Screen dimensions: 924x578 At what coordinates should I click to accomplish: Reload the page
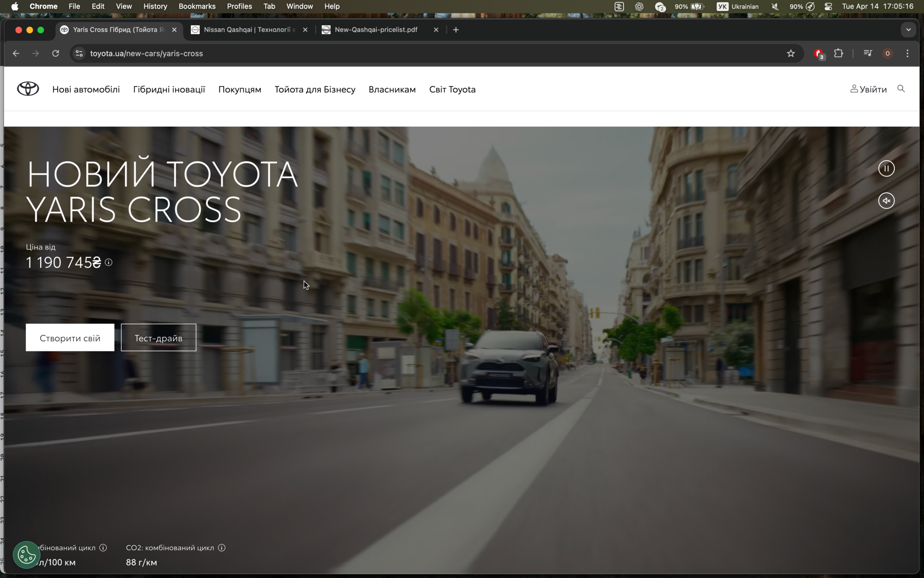[x=55, y=54]
